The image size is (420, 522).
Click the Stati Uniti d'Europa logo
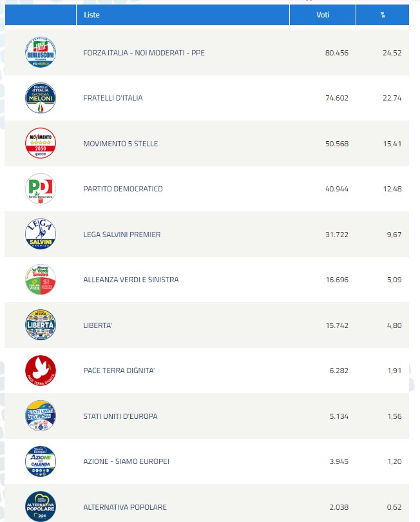(40, 416)
